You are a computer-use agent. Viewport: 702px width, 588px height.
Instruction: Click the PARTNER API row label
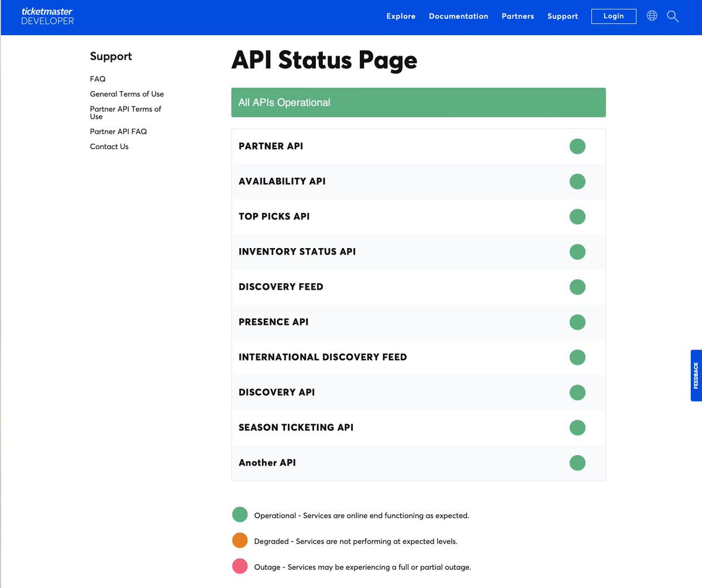pos(271,146)
